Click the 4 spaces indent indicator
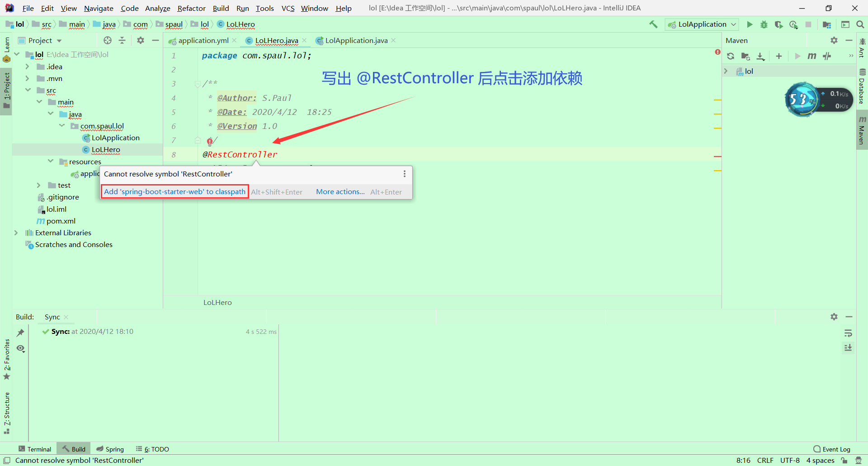Screen dimensions: 868x466 [820, 460]
